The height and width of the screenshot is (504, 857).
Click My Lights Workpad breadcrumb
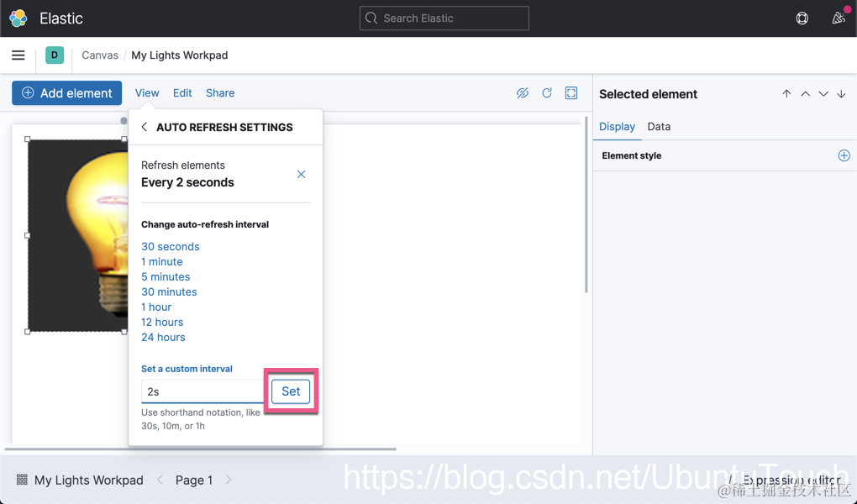pyautogui.click(x=179, y=55)
